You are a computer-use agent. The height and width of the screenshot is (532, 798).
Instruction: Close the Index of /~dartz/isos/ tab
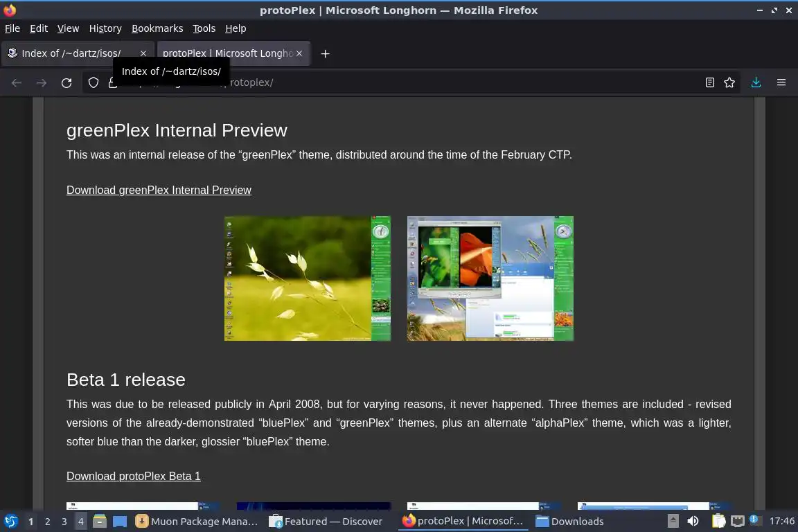coord(143,53)
